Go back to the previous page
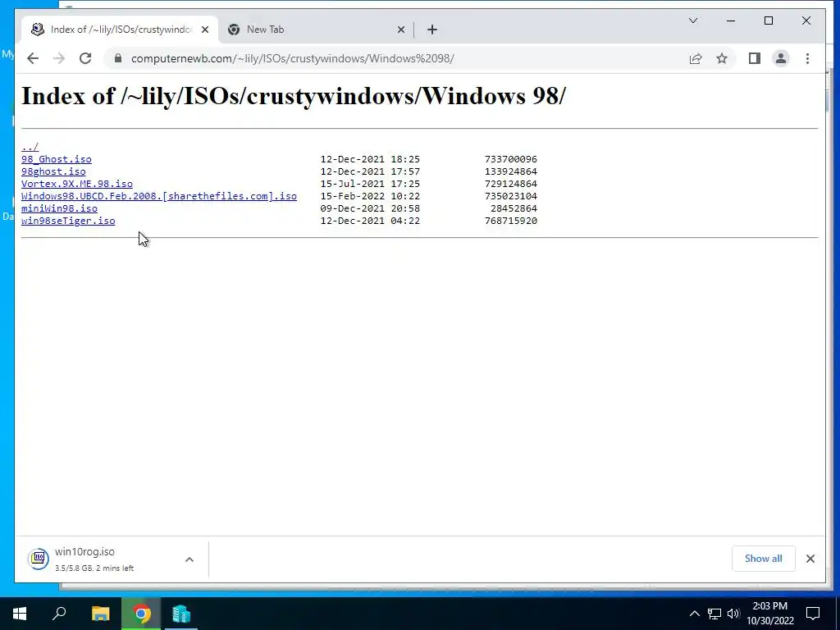Viewport: 840px width, 630px height. pos(33,58)
